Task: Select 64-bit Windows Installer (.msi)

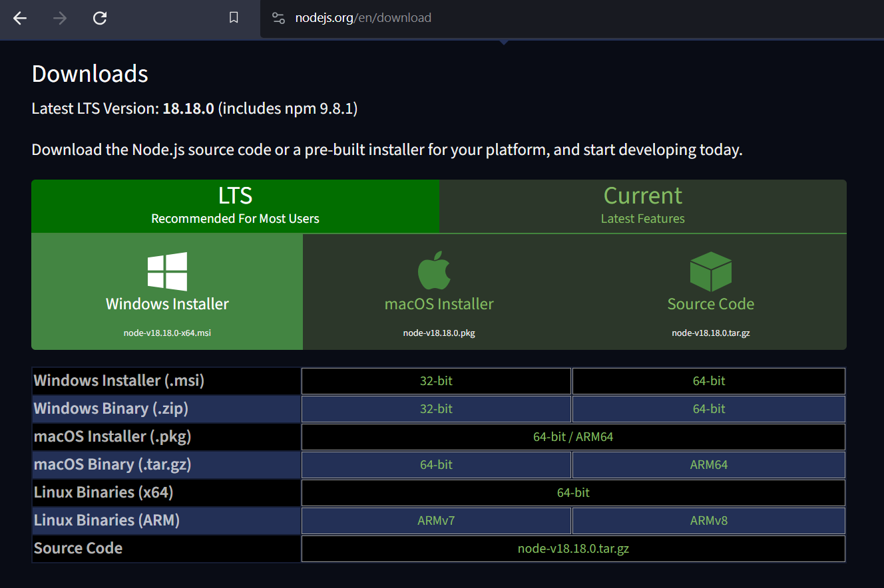Action: click(709, 381)
